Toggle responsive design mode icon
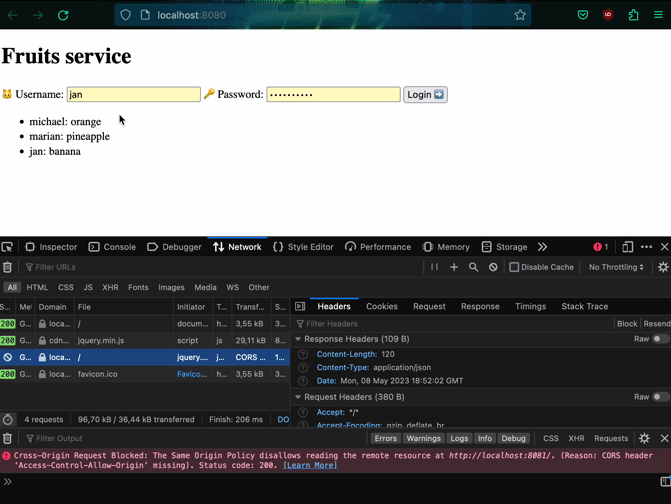 pyautogui.click(x=627, y=247)
